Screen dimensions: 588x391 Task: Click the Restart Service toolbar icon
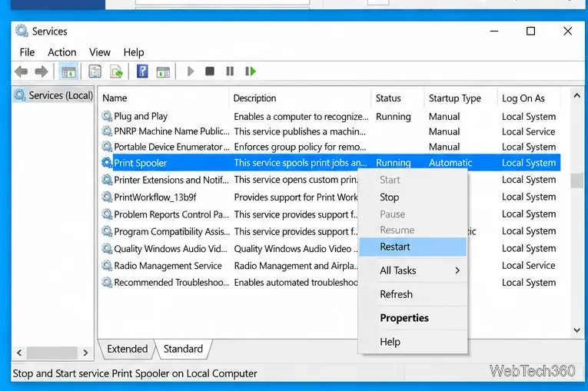(x=250, y=71)
